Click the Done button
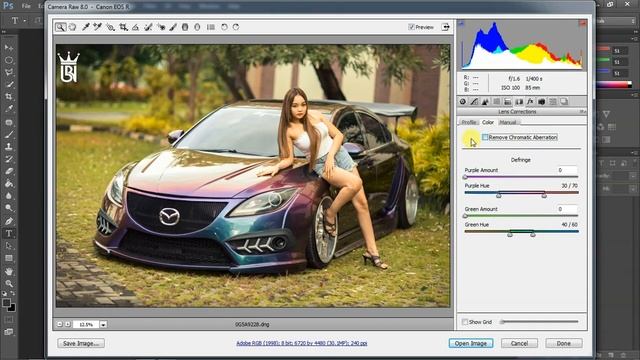This screenshot has width=640, height=360. point(564,343)
